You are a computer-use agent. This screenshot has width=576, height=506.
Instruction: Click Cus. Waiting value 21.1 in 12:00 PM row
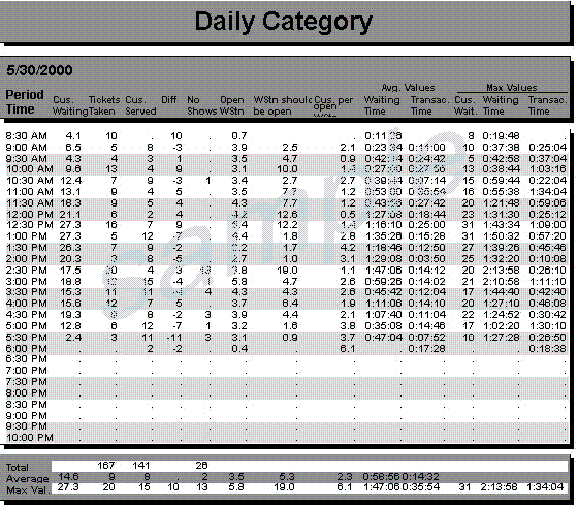point(70,215)
